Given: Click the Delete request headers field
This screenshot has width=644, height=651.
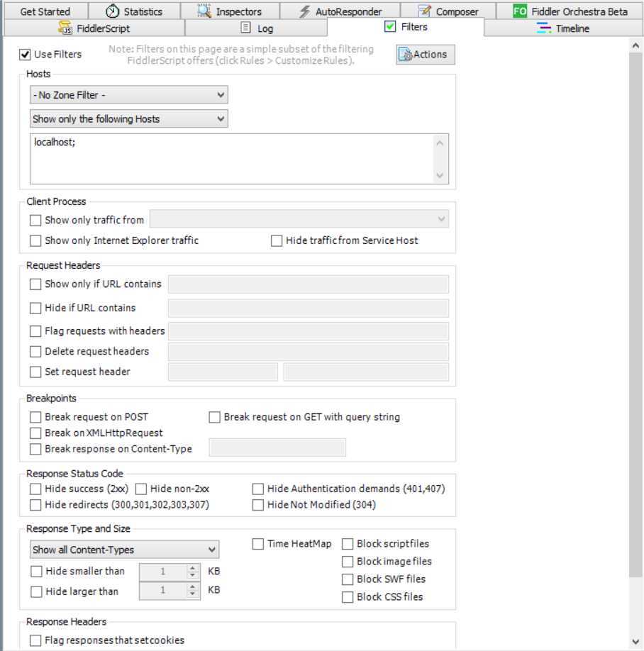Looking at the screenshot, I should point(308,352).
